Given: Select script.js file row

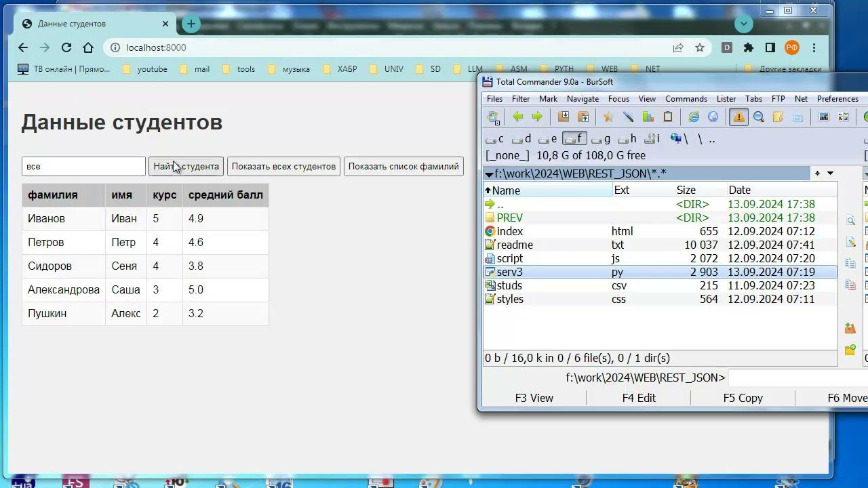Looking at the screenshot, I should click(660, 258).
